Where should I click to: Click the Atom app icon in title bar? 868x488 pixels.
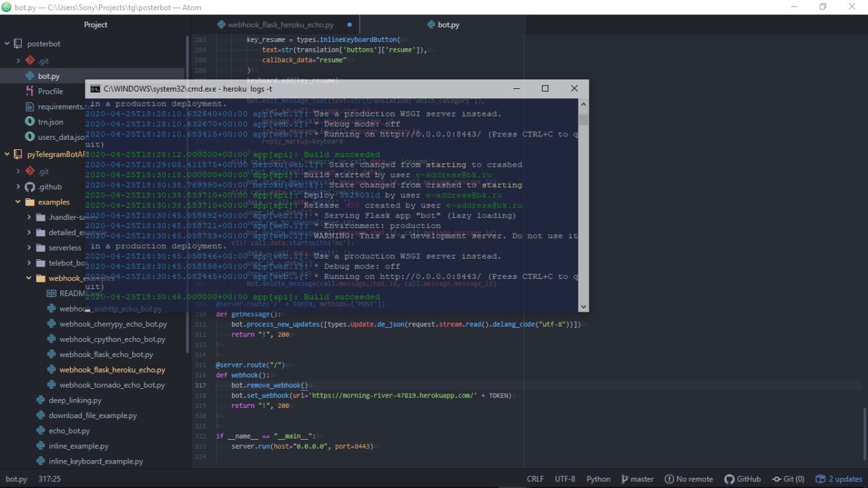[x=6, y=6]
